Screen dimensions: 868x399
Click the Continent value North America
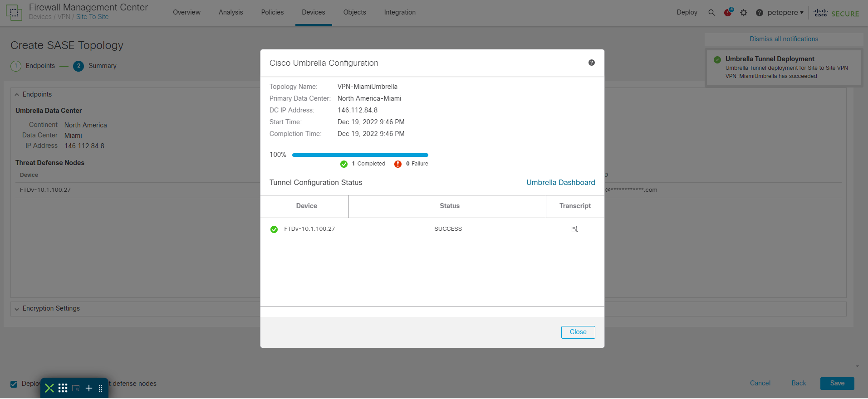(x=86, y=125)
